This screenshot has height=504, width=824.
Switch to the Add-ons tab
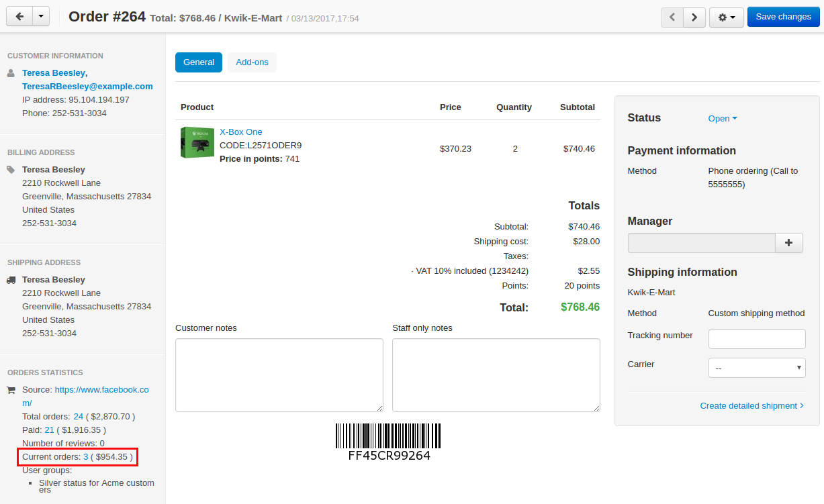coord(252,62)
